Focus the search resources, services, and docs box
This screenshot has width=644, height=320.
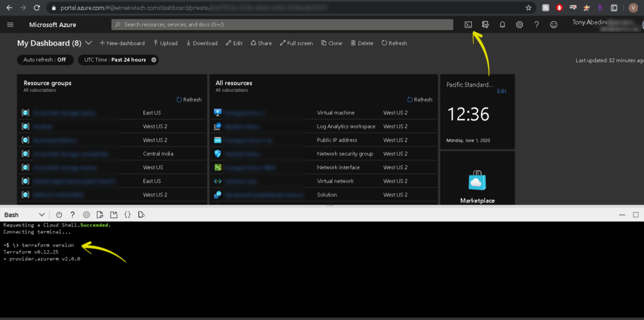(x=282, y=25)
